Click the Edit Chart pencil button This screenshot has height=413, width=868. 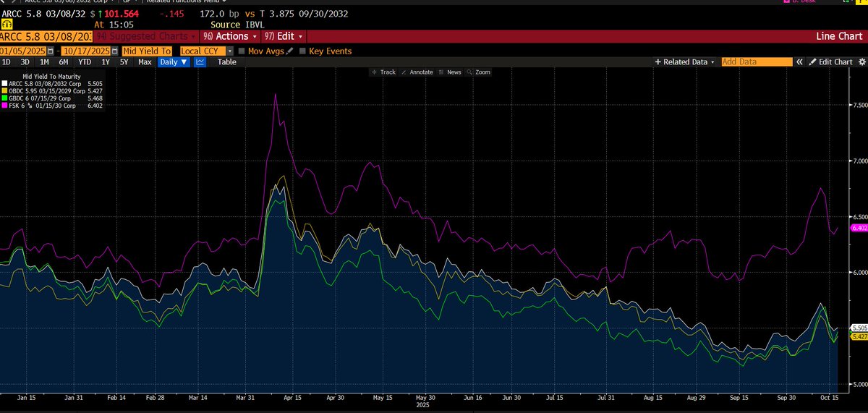coord(830,62)
